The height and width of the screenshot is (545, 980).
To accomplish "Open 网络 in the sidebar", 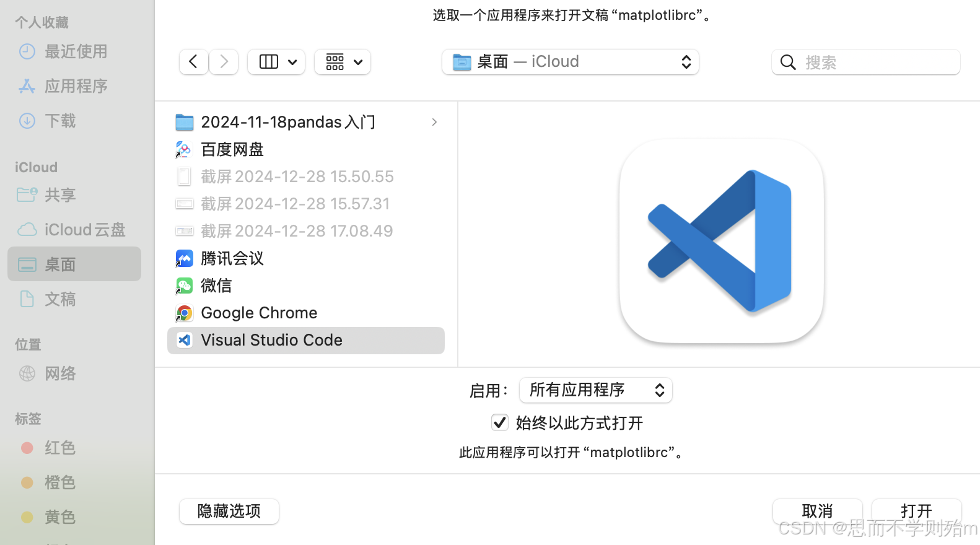I will (x=74, y=373).
